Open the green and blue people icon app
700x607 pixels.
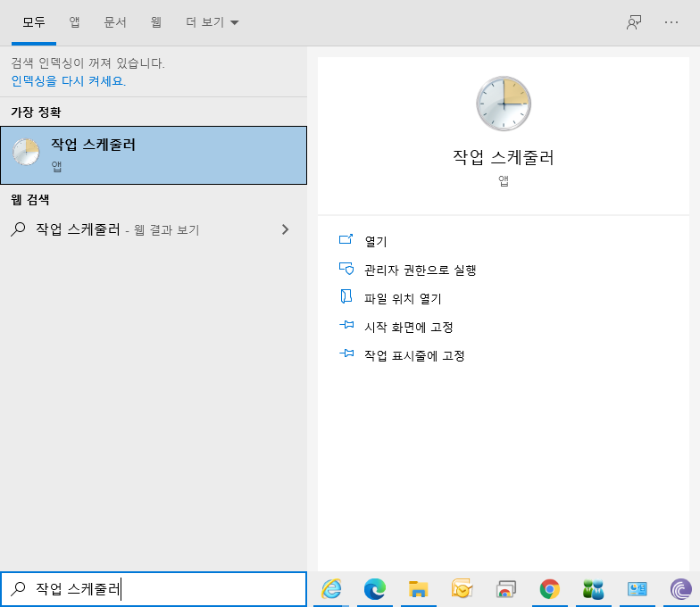point(593,589)
